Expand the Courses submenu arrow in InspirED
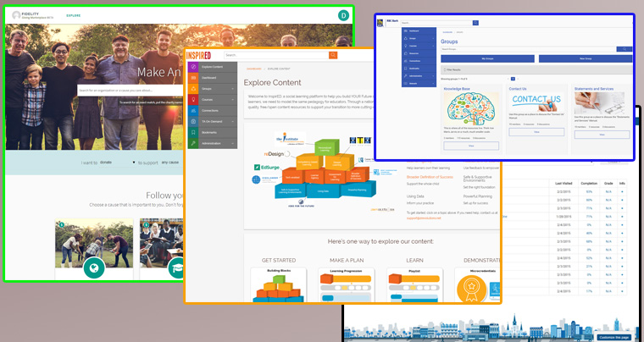 [232, 100]
